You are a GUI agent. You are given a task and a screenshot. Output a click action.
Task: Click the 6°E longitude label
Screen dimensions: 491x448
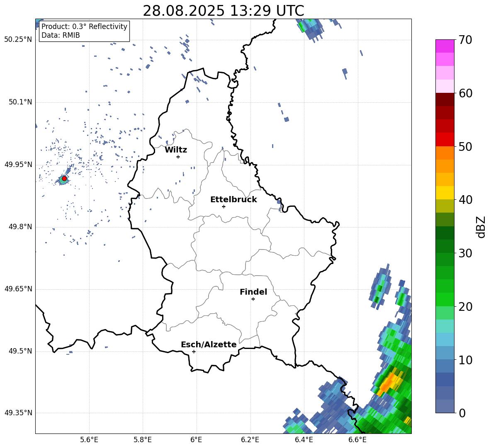point(196,441)
